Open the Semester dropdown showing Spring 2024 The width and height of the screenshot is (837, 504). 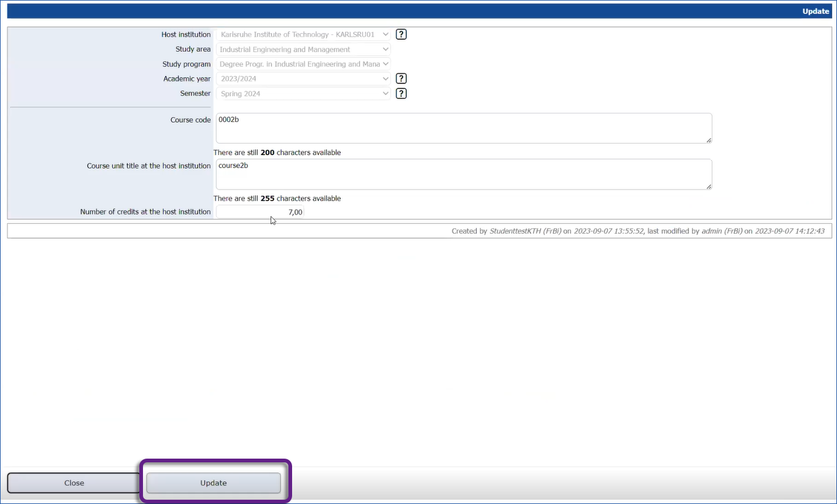coord(303,93)
